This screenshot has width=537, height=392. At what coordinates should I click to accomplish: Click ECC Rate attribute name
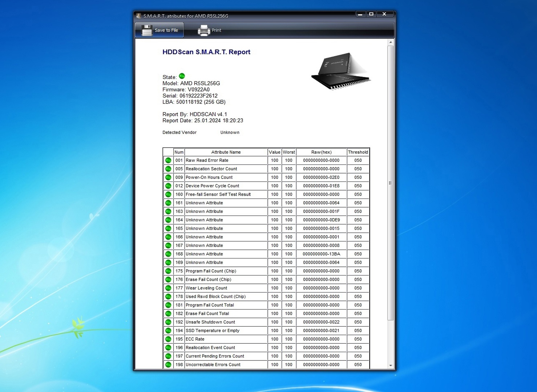195,339
